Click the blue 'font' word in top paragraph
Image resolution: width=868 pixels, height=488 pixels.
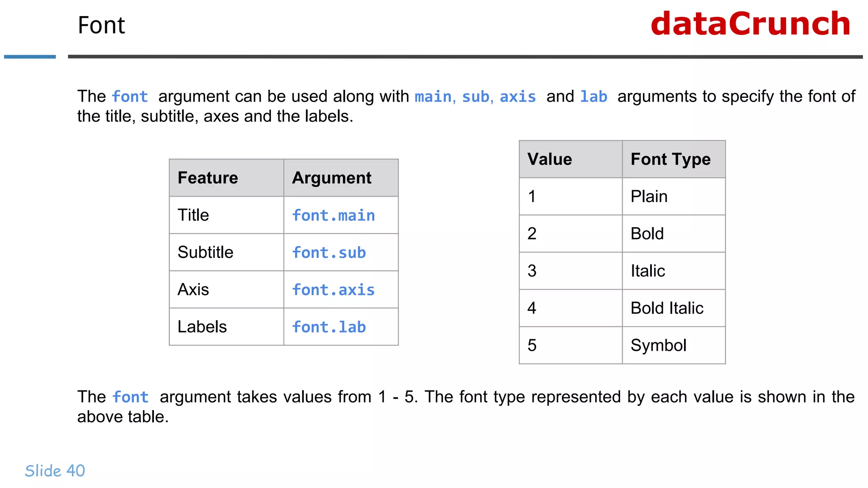click(x=130, y=97)
